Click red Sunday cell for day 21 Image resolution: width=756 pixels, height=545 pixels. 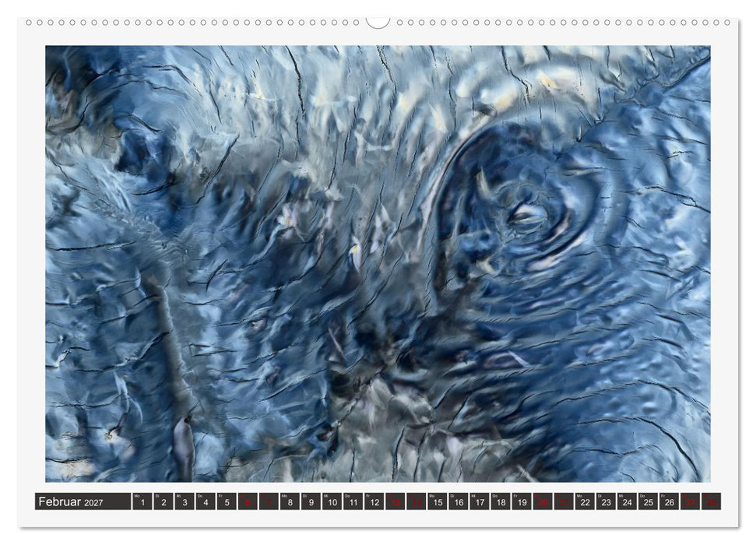pyautogui.click(x=564, y=501)
